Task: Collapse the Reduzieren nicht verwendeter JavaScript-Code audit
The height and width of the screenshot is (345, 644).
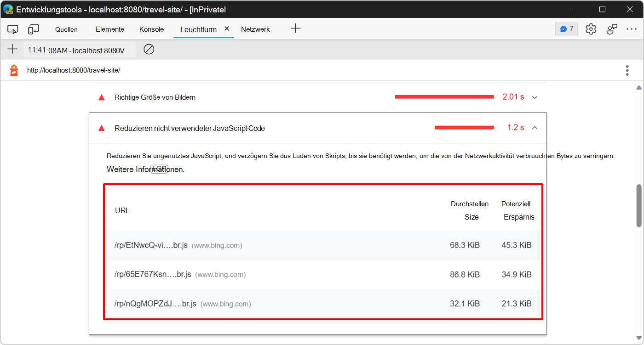Action: point(535,128)
